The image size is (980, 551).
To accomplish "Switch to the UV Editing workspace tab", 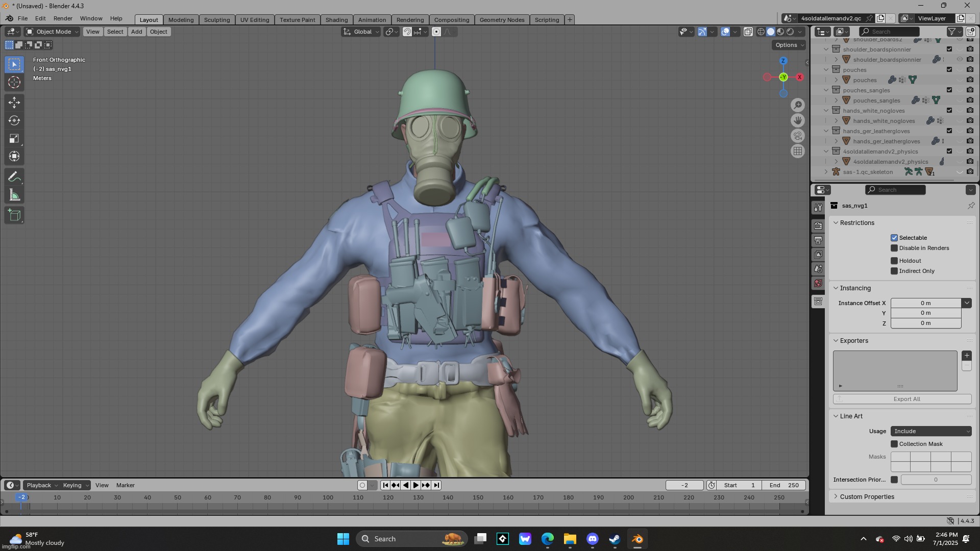I will [255, 20].
